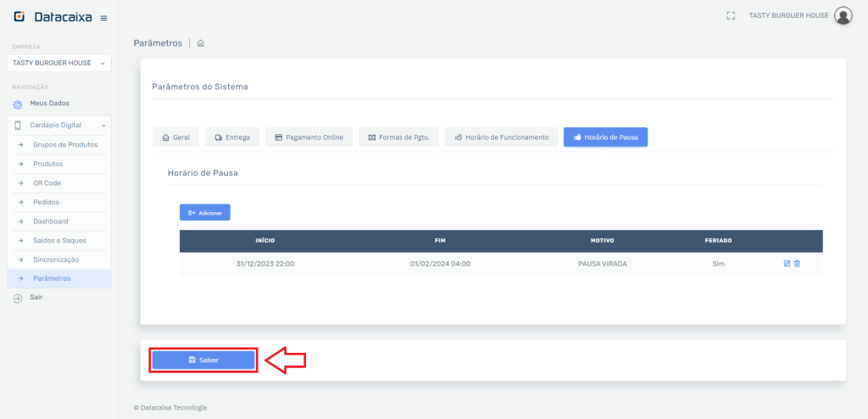Click the Sair logout icon
The height and width of the screenshot is (419, 868).
18,298
